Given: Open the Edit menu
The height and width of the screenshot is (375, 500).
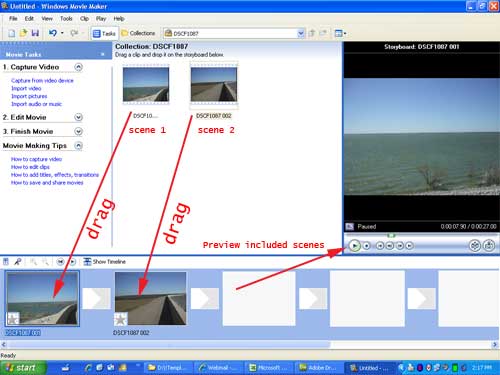Looking at the screenshot, I should coord(29,18).
